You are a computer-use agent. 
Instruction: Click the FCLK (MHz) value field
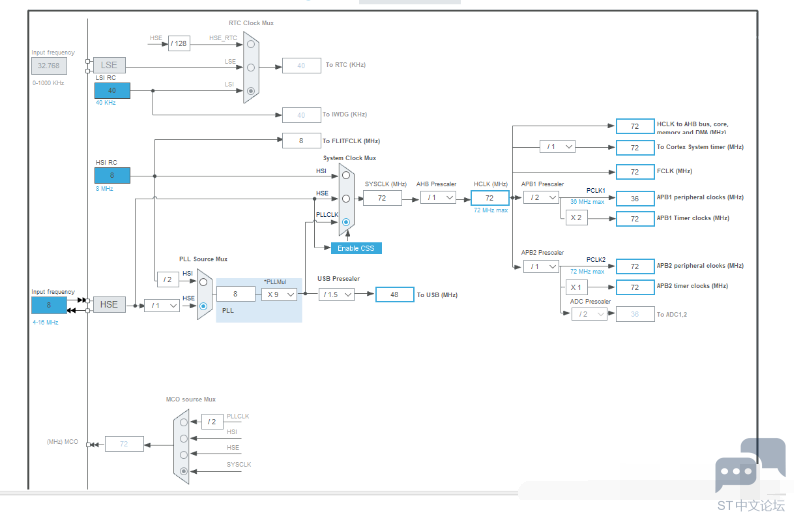[635, 172]
